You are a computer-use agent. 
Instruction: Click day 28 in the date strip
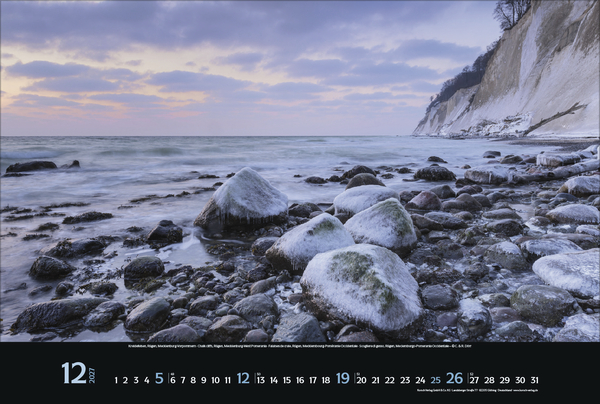[489, 380]
